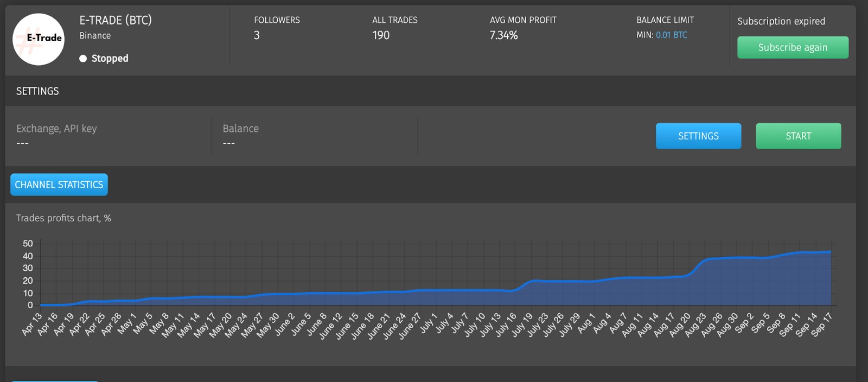Click the July 19 date on chart axis

click(522, 326)
